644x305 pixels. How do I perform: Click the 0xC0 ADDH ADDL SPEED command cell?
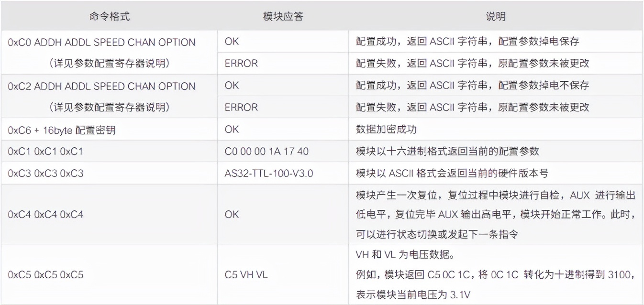[x=102, y=42]
